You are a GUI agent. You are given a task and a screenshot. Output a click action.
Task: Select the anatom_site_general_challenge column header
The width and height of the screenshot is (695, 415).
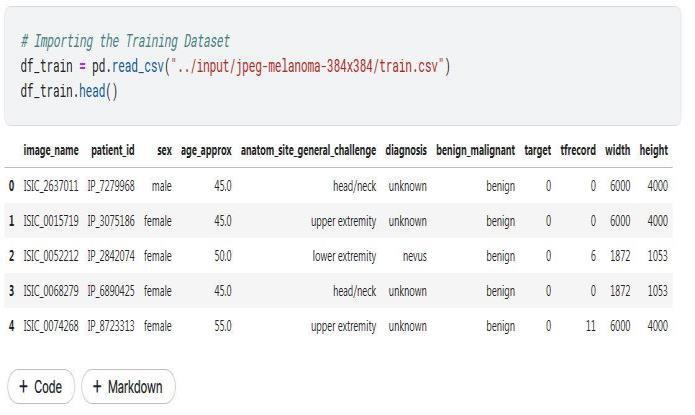pos(308,150)
